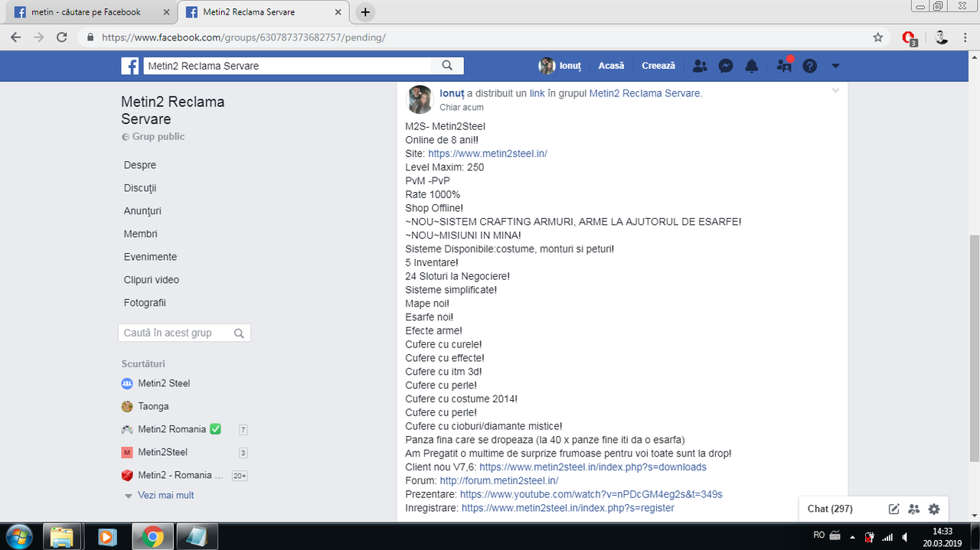Click new message compose icon in chat bar
This screenshot has width=980, height=550.
click(893, 509)
